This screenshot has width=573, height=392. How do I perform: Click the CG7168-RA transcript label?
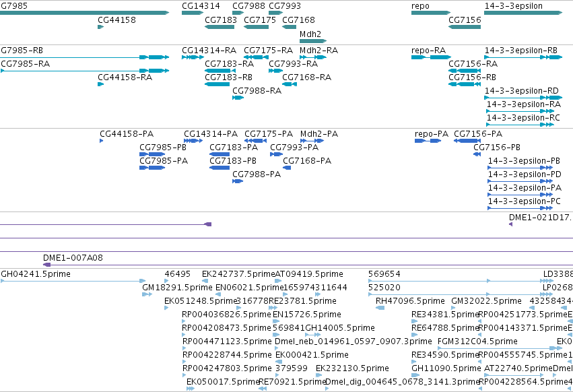[x=307, y=77]
